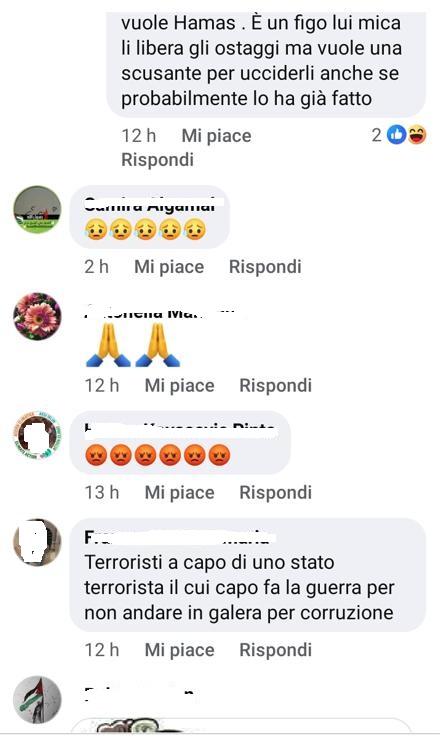Like the angry faces comment
440x735 pixels.
click(x=179, y=493)
